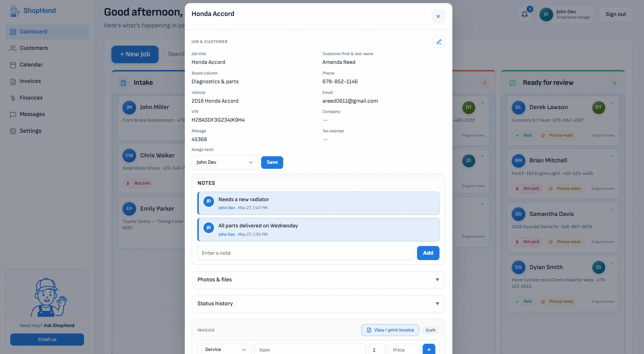The height and width of the screenshot is (354, 644).
Task: Click the Finances dollar icon
Action: click(13, 98)
